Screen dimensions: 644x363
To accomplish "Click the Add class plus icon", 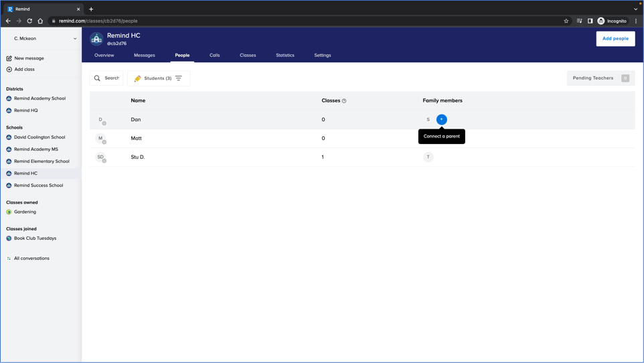I will tap(9, 69).
